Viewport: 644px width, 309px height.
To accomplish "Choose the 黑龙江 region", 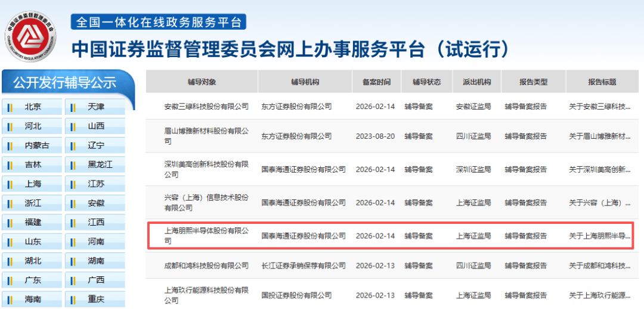I will (x=100, y=165).
